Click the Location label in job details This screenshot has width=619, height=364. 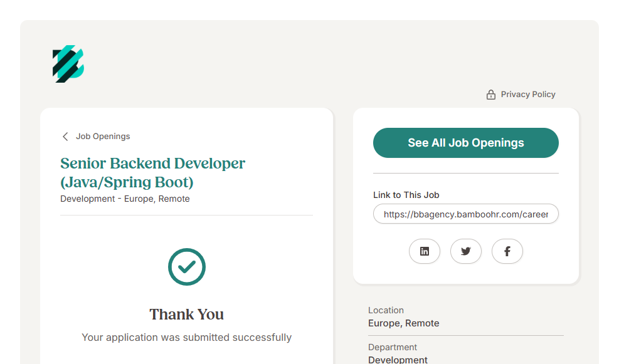386,310
